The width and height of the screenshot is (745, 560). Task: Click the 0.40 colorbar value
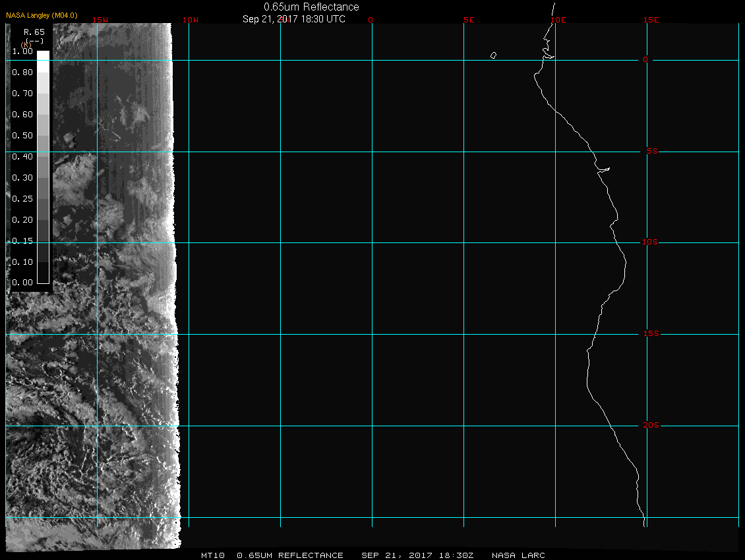tap(22, 157)
